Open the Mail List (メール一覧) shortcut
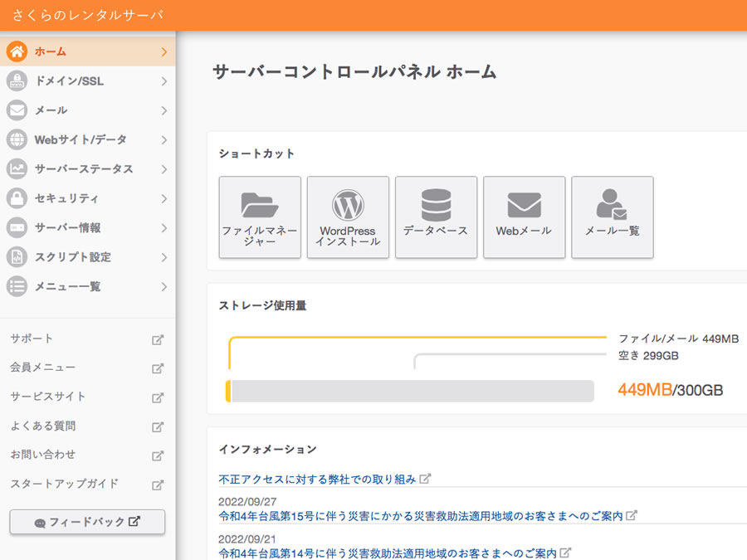 (613, 217)
